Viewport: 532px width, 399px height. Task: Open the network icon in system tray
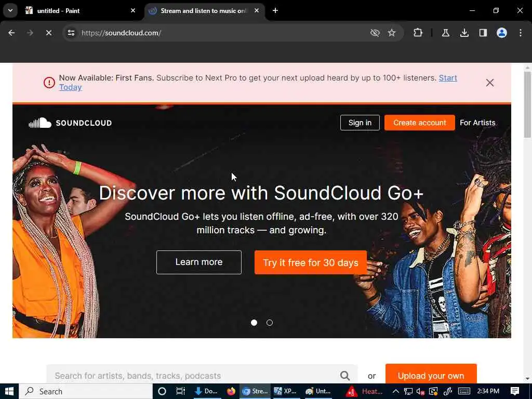pos(408,391)
